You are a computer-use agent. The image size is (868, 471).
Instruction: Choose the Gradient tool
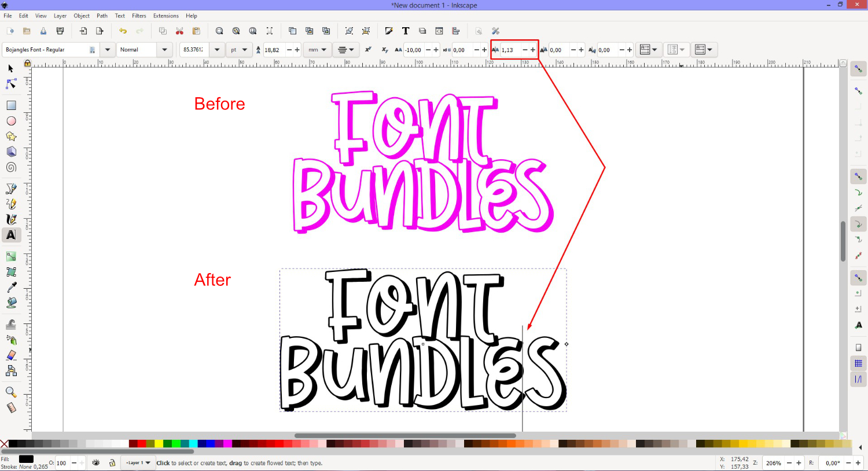pos(11,256)
